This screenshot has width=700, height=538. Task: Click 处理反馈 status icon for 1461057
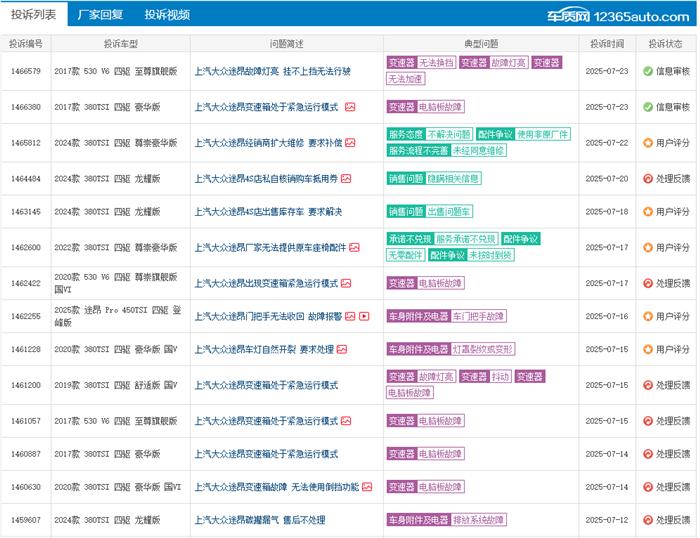(x=648, y=421)
